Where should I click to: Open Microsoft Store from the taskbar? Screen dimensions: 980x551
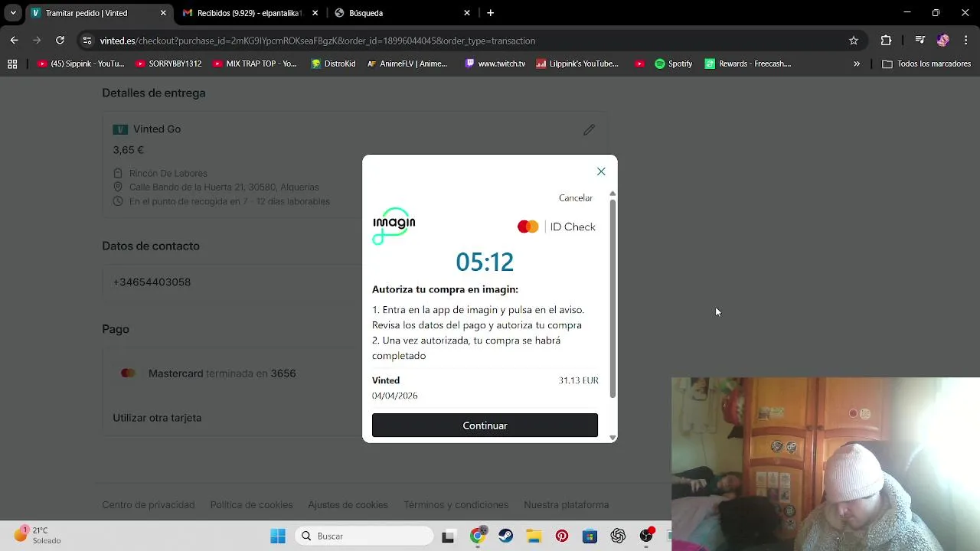coord(590,536)
